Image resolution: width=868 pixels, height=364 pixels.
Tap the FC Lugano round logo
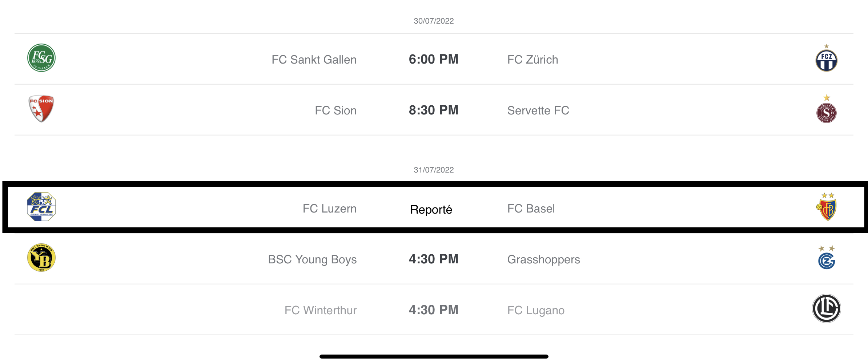826,308
